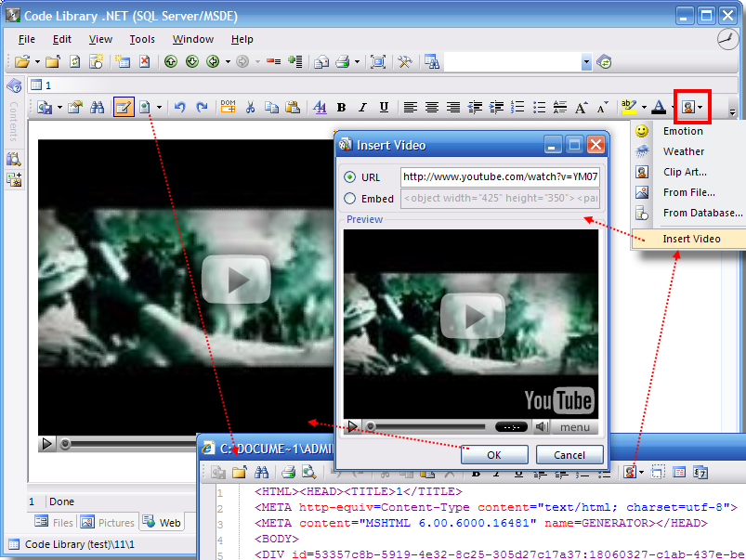Click the Copy icon in editor toolbar
Image resolution: width=746 pixels, height=560 pixels.
[271, 108]
